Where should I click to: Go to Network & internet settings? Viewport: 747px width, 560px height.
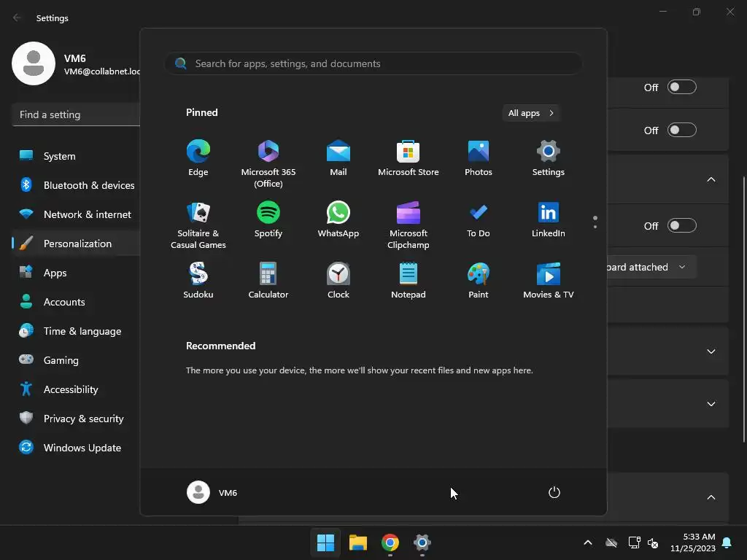point(76,214)
